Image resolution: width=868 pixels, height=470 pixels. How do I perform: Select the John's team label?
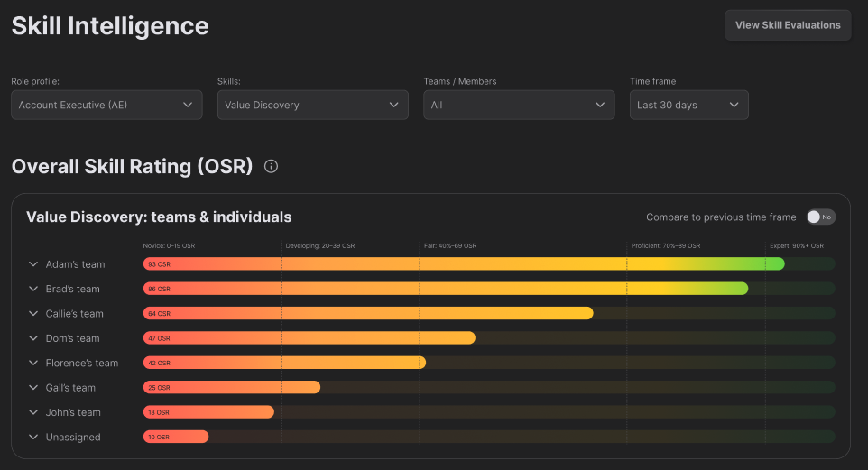[x=73, y=412]
